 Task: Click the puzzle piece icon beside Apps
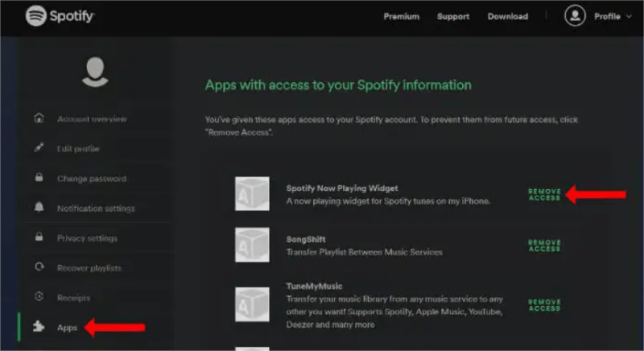[39, 326]
